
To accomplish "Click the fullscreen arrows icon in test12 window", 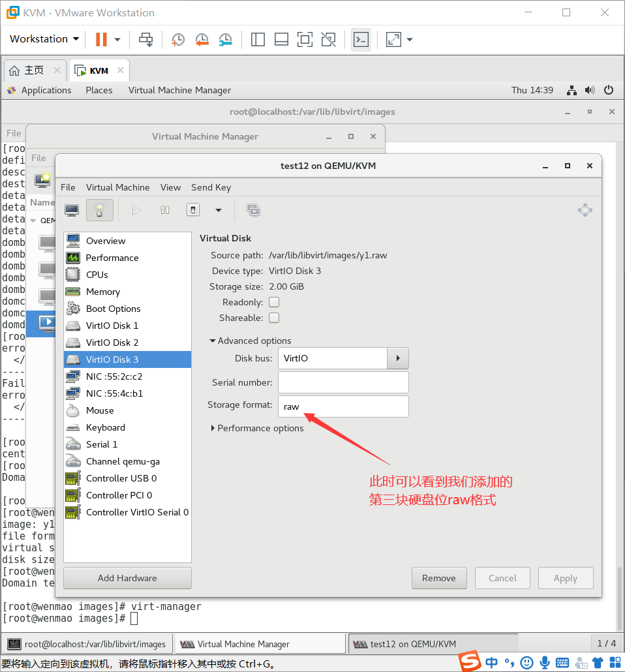I will tap(585, 210).
